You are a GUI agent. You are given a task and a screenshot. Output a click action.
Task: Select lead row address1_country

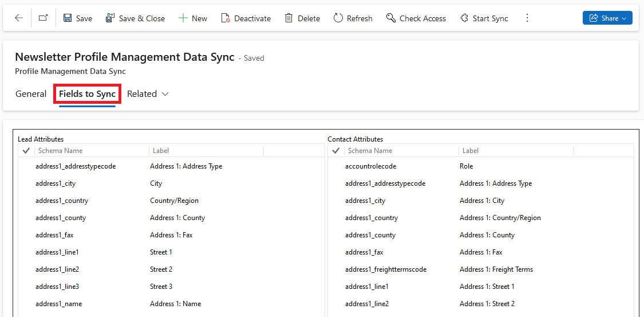pyautogui.click(x=171, y=201)
